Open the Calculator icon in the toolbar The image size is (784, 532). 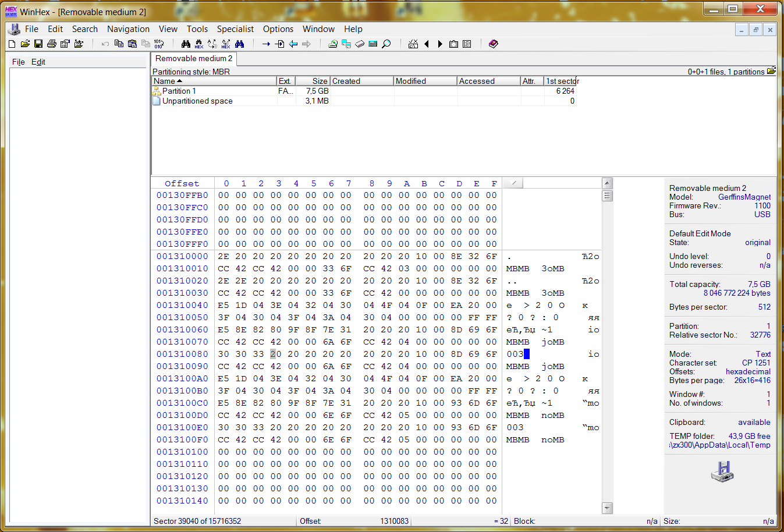click(373, 44)
